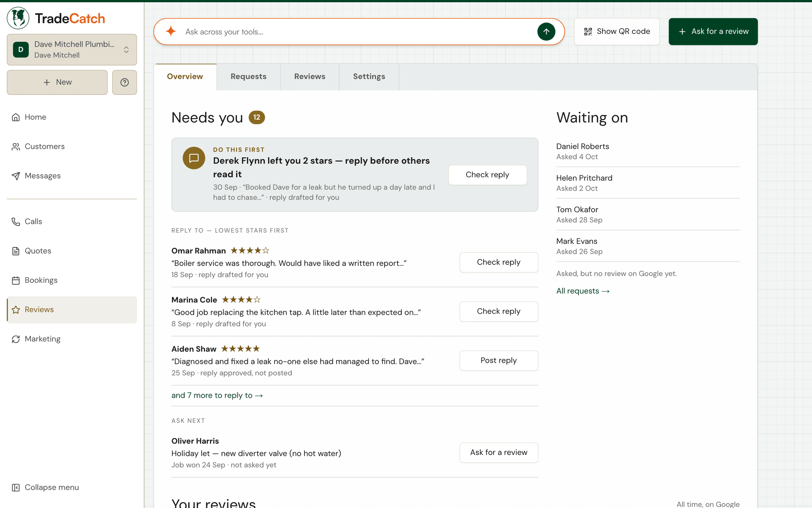Open the help question-mark icon

(x=124, y=82)
